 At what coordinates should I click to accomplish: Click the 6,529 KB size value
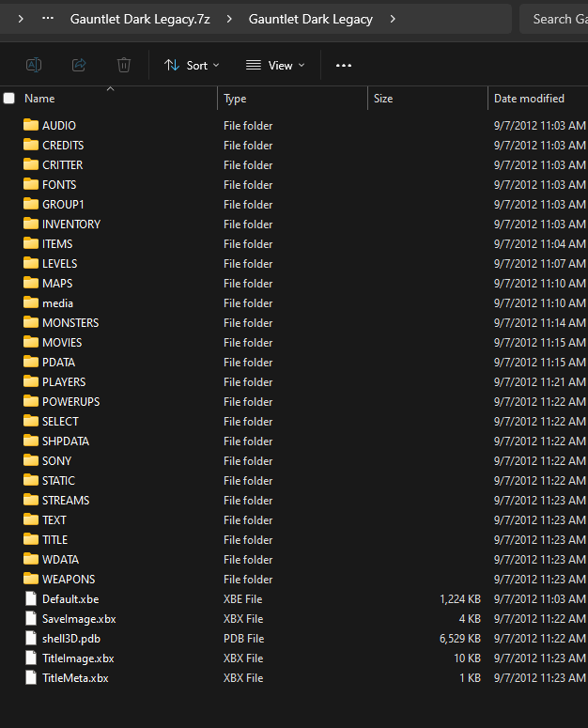pyautogui.click(x=460, y=639)
